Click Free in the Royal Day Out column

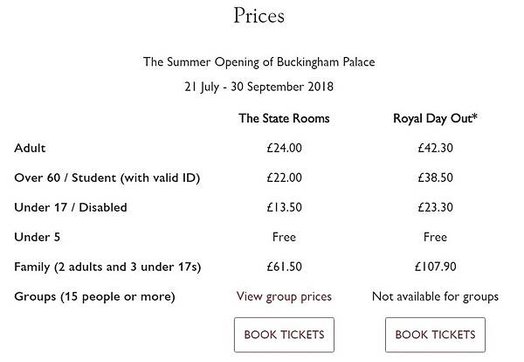(x=435, y=237)
